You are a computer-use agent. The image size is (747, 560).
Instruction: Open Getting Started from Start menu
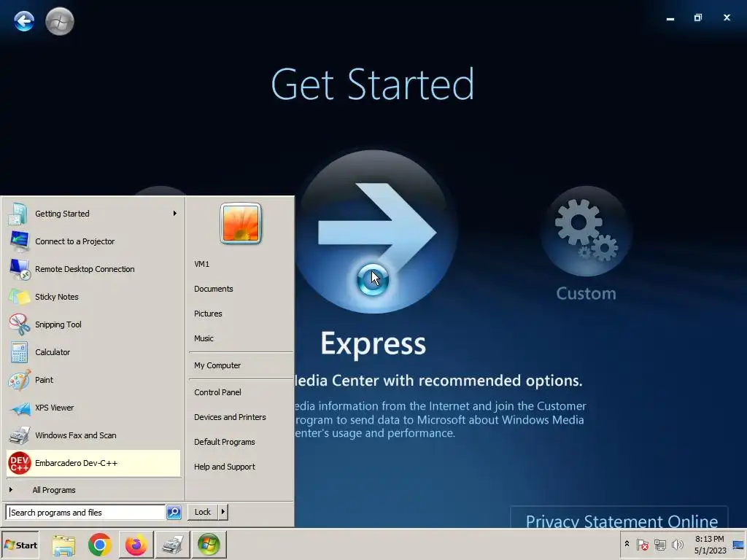pyautogui.click(x=93, y=214)
